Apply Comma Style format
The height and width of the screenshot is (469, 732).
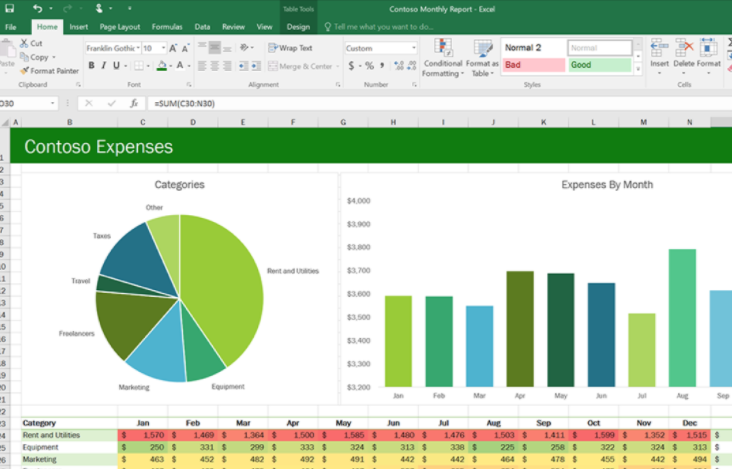(382, 65)
